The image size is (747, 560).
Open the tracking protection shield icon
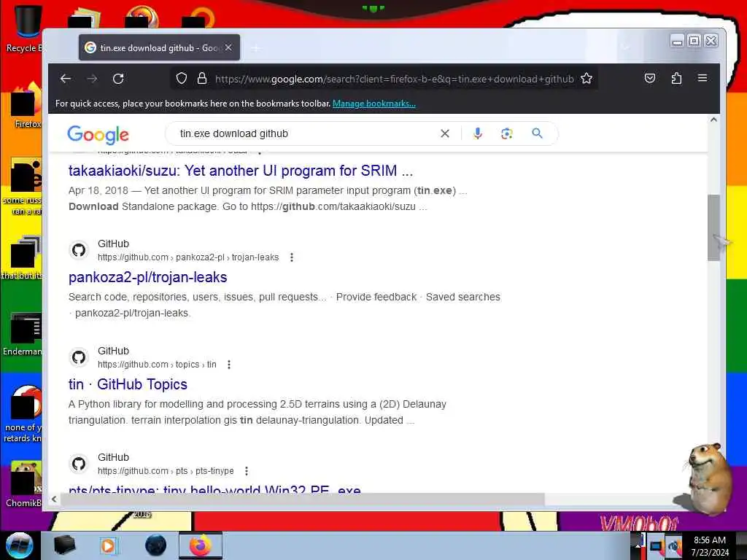(x=182, y=79)
